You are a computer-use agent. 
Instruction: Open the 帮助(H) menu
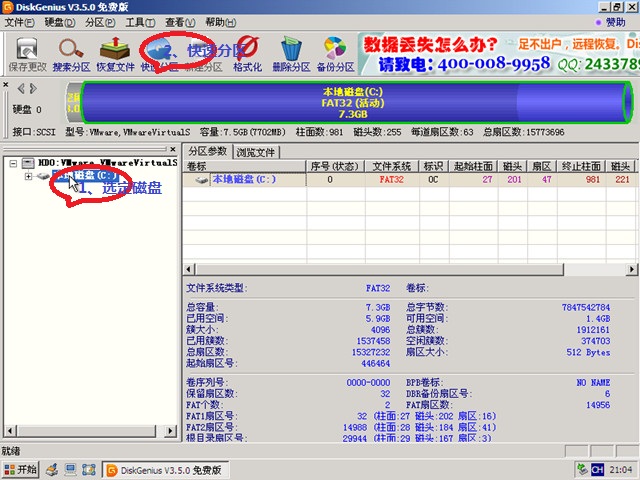[x=220, y=22]
